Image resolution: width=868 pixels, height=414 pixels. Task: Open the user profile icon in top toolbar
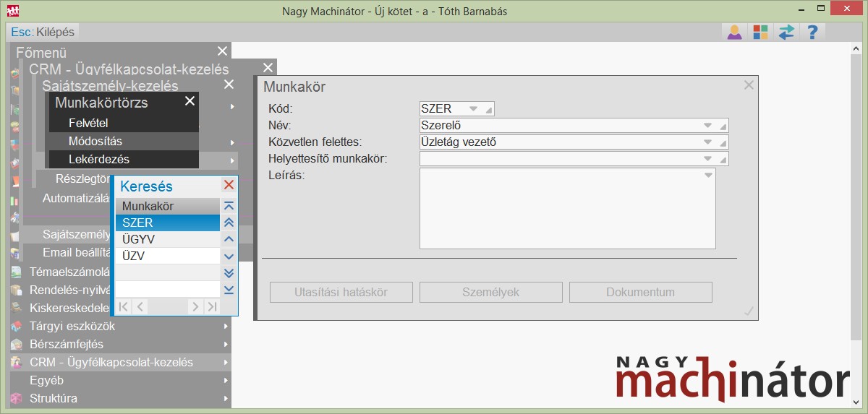click(x=735, y=33)
